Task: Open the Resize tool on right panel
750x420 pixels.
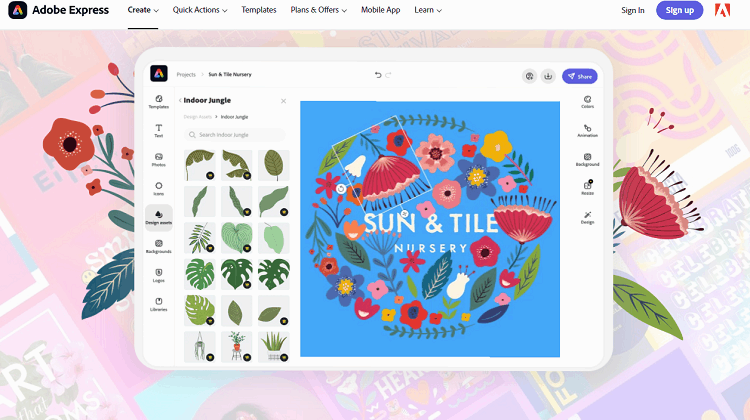Action: coord(587,188)
